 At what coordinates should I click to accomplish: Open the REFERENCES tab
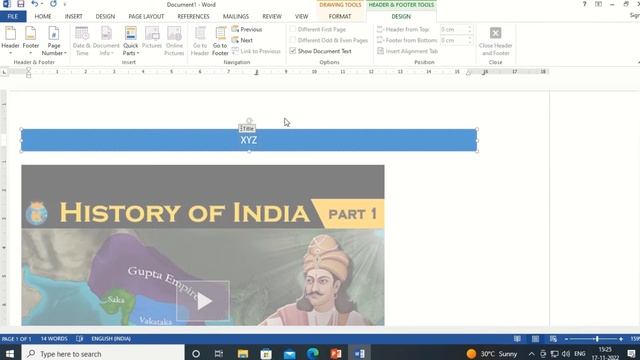click(193, 16)
